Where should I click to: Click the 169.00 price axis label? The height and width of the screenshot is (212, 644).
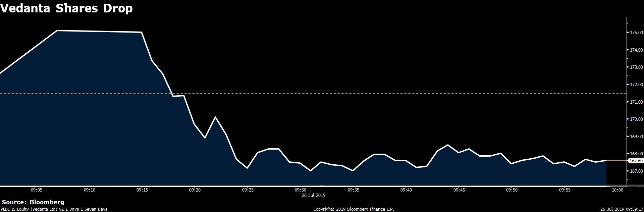point(636,137)
